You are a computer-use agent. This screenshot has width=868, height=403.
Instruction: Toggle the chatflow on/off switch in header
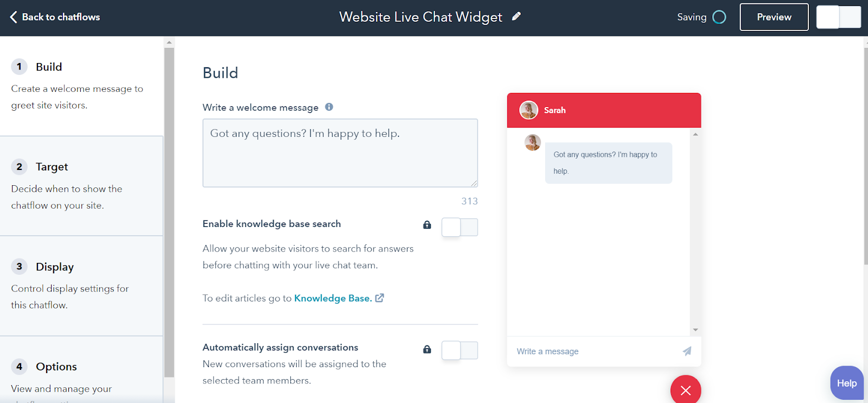pyautogui.click(x=839, y=17)
